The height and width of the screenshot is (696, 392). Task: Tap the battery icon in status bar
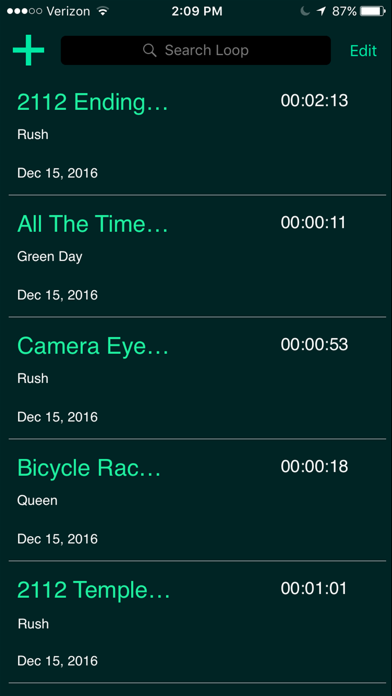372,12
